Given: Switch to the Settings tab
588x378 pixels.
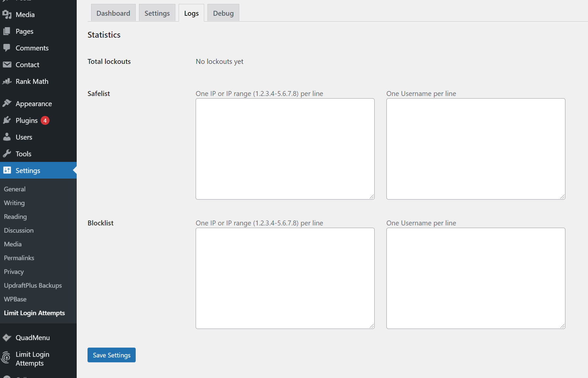Looking at the screenshot, I should (157, 13).
